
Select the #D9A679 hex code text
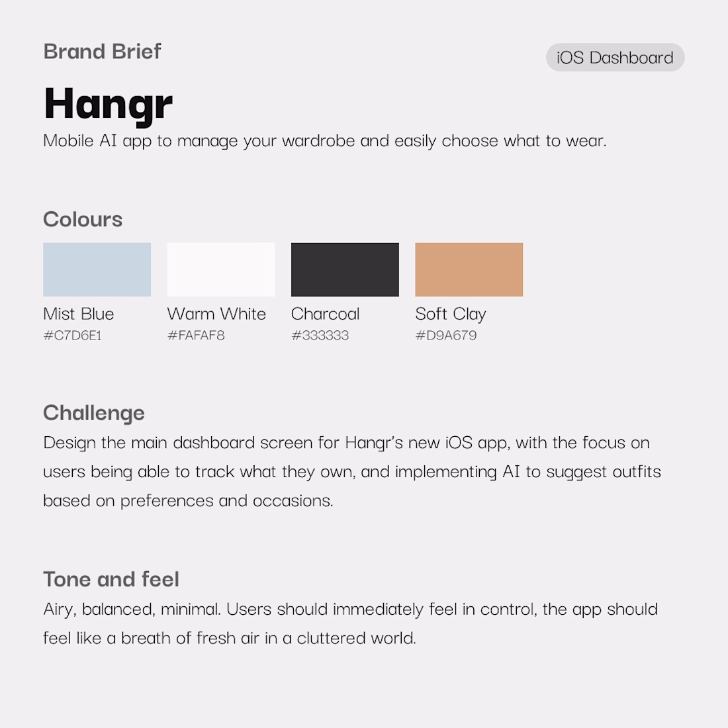click(445, 336)
